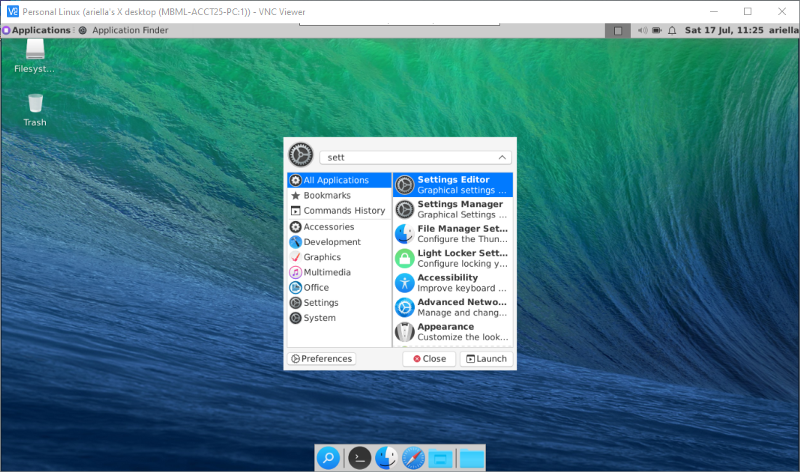Select the Accessibility result
Screen dimensions: 800x472
(453, 283)
